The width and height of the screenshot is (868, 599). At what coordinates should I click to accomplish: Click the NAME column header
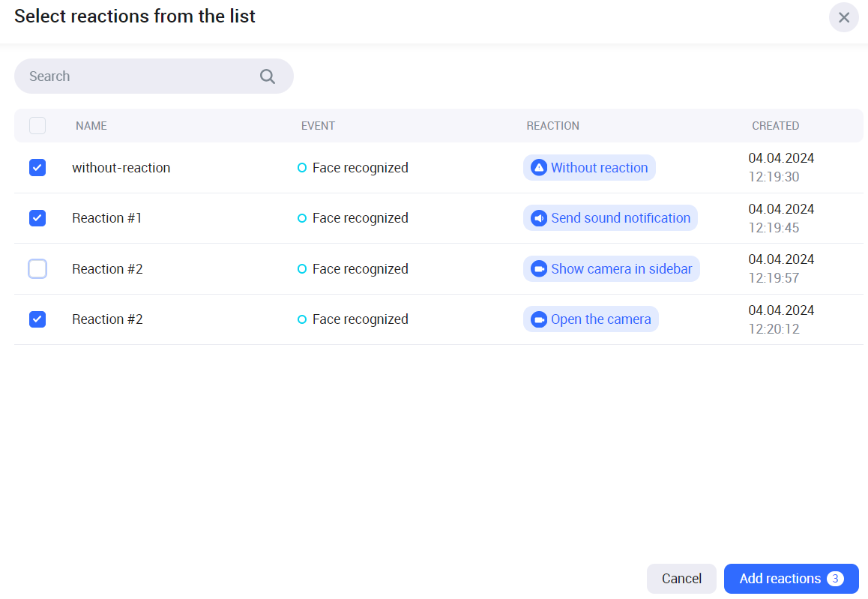pyautogui.click(x=91, y=126)
